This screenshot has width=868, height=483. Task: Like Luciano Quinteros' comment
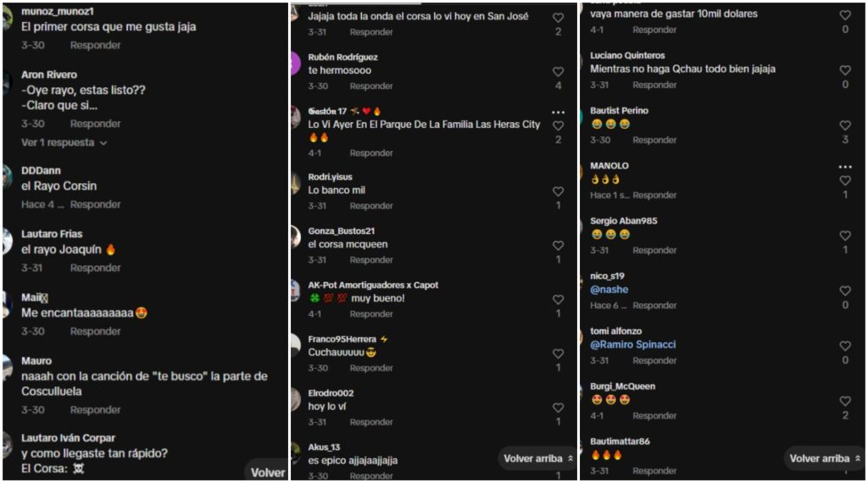coord(845,70)
